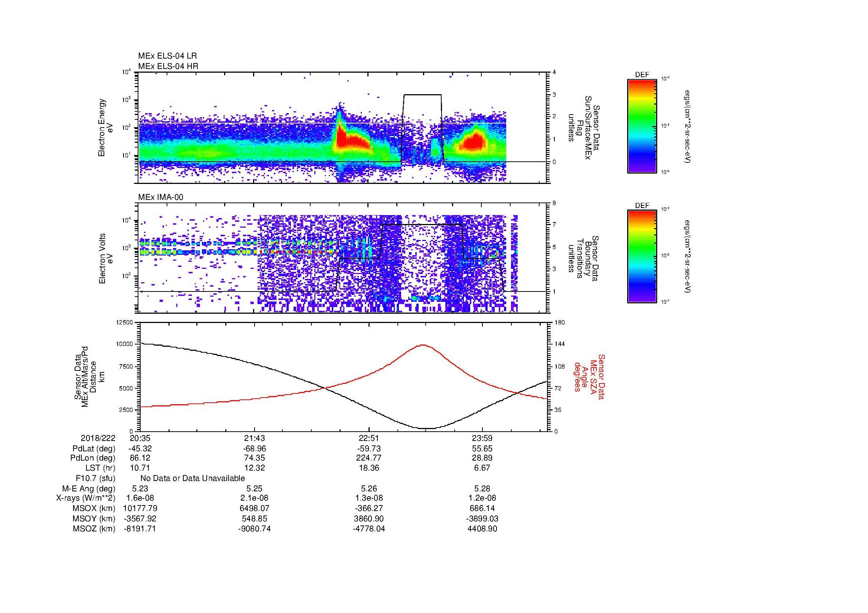Click the 'PdLon (deg)' row label
This screenshot has height=613, width=868.
[x=93, y=458]
